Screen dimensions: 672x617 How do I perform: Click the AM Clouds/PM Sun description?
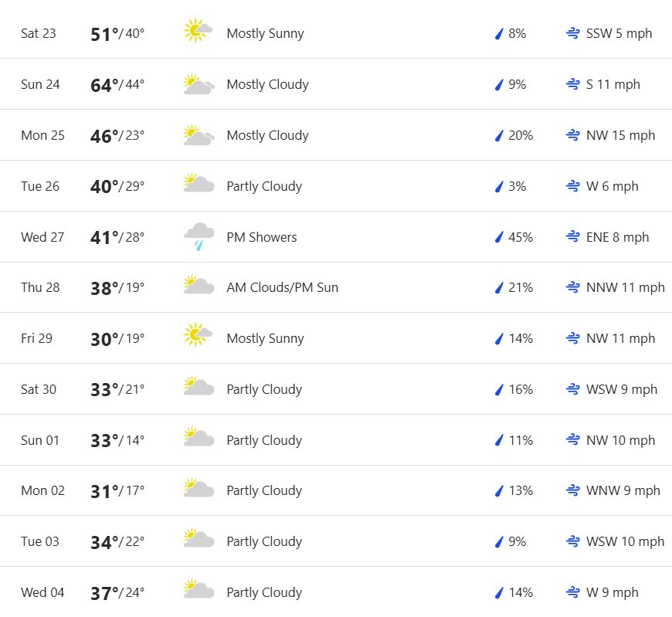coord(283,287)
